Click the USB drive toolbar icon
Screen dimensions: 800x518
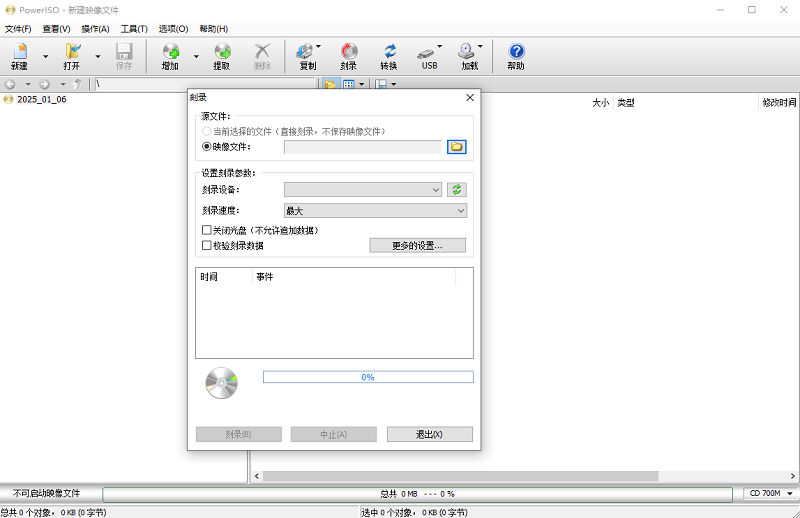429,53
